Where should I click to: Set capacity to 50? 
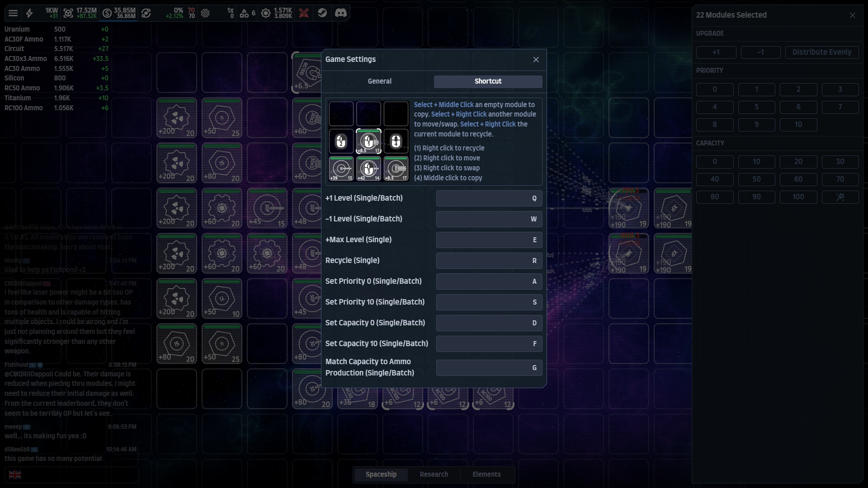tap(756, 179)
